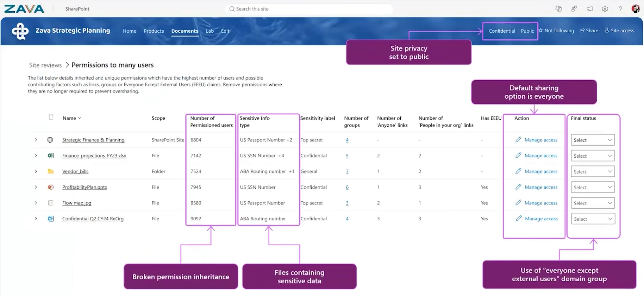The image size is (644, 297).
Task: Click globe icon for Strategic Finance & Planning
Action: coord(50,140)
